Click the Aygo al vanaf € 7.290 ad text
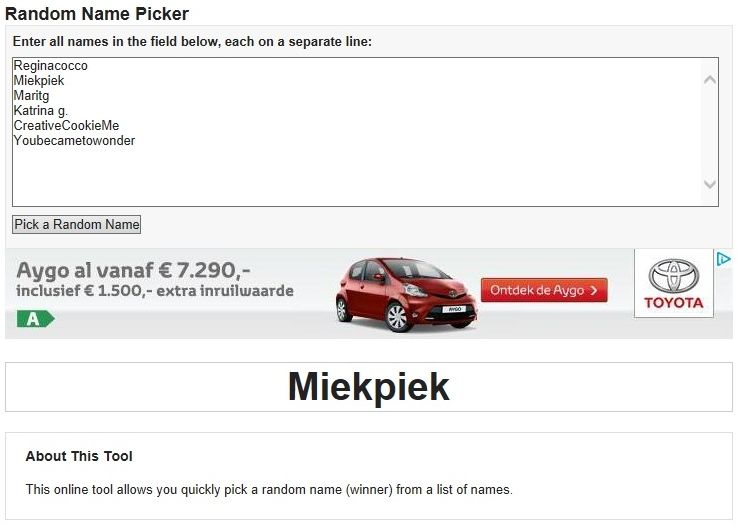738x526 pixels. (x=133, y=271)
